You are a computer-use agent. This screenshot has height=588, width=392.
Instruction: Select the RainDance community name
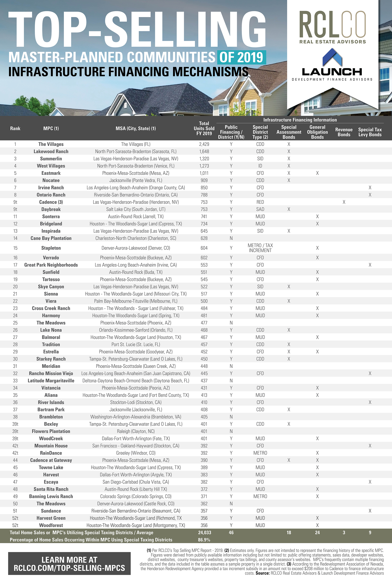(x=51, y=453)
